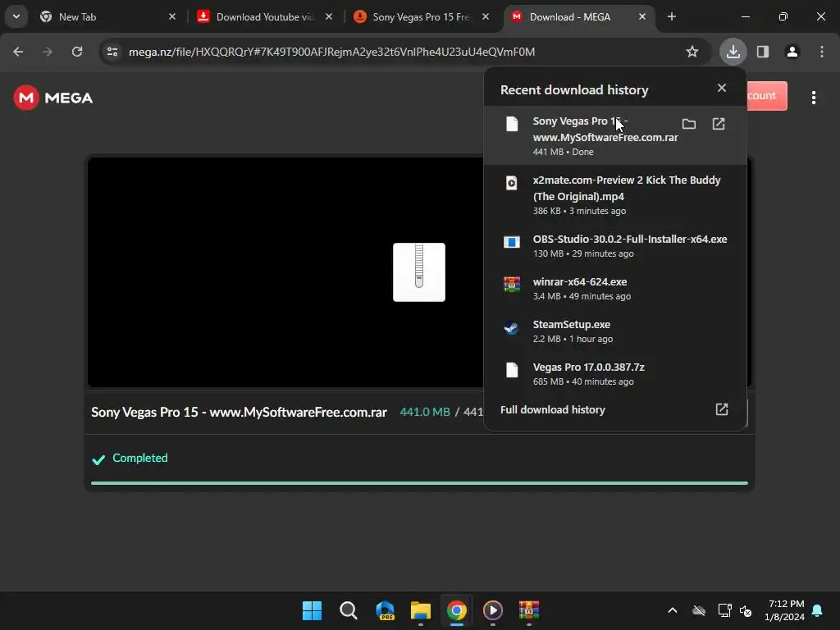The width and height of the screenshot is (840, 630).
Task: Click the OneDrive cloud tray icon
Action: tap(699, 610)
